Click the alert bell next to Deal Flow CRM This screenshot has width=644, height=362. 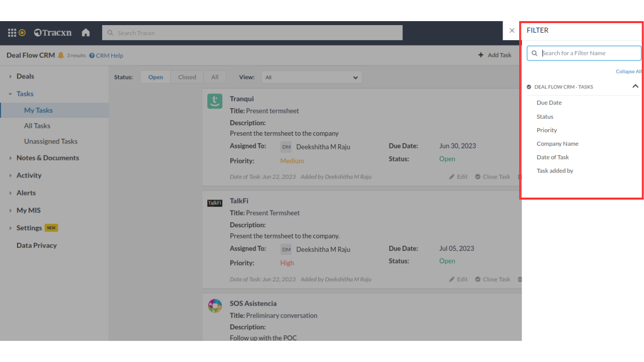(61, 55)
